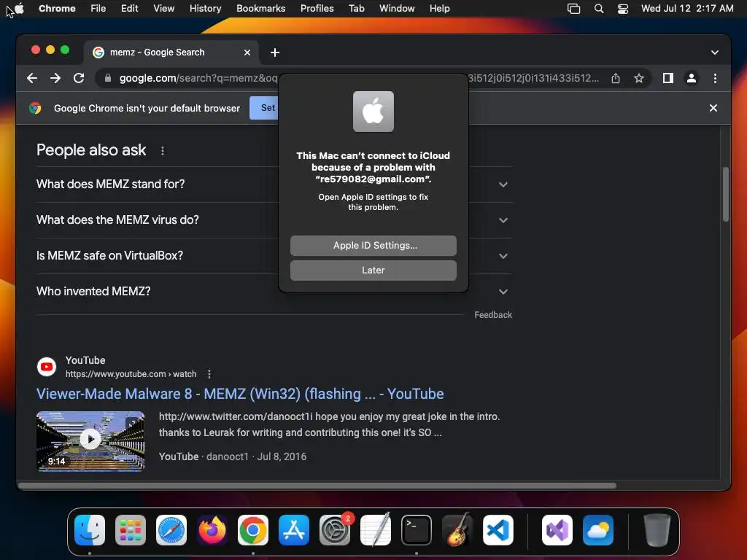Open System Settings with badge in dock
This screenshot has width=747, height=560.
click(x=335, y=530)
